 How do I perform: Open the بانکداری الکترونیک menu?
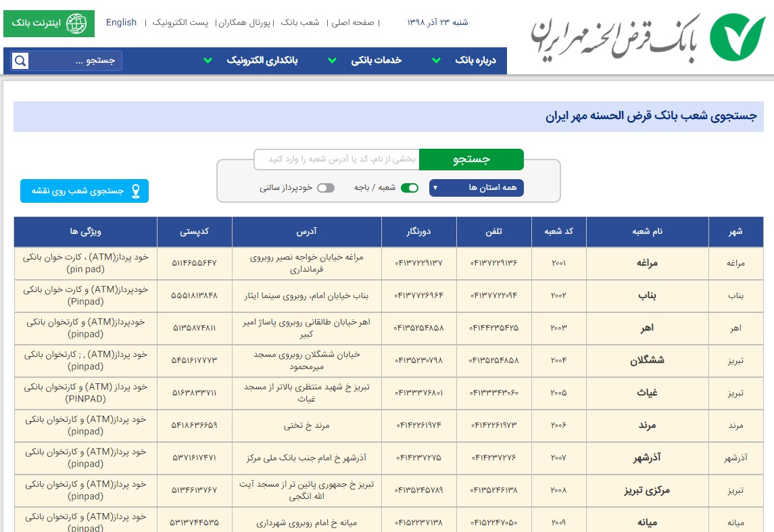pos(262,60)
